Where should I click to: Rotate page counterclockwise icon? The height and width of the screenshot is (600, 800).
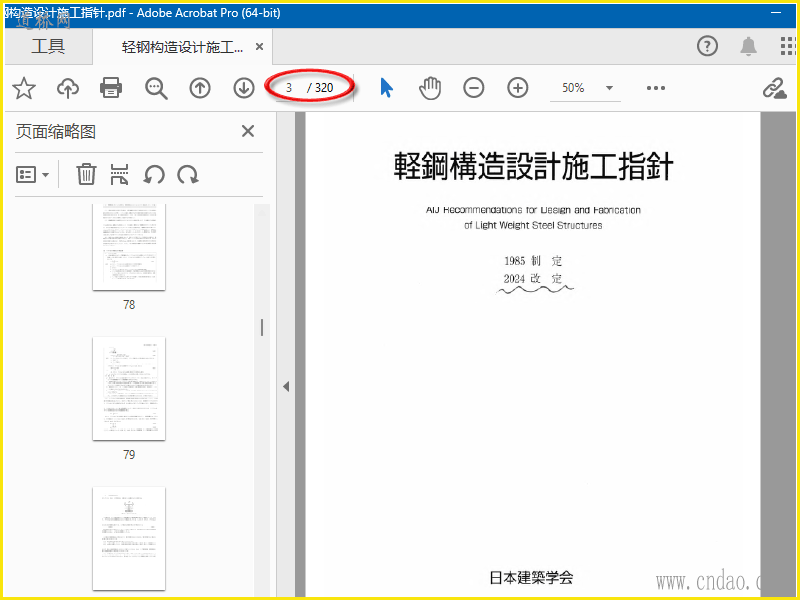[154, 174]
